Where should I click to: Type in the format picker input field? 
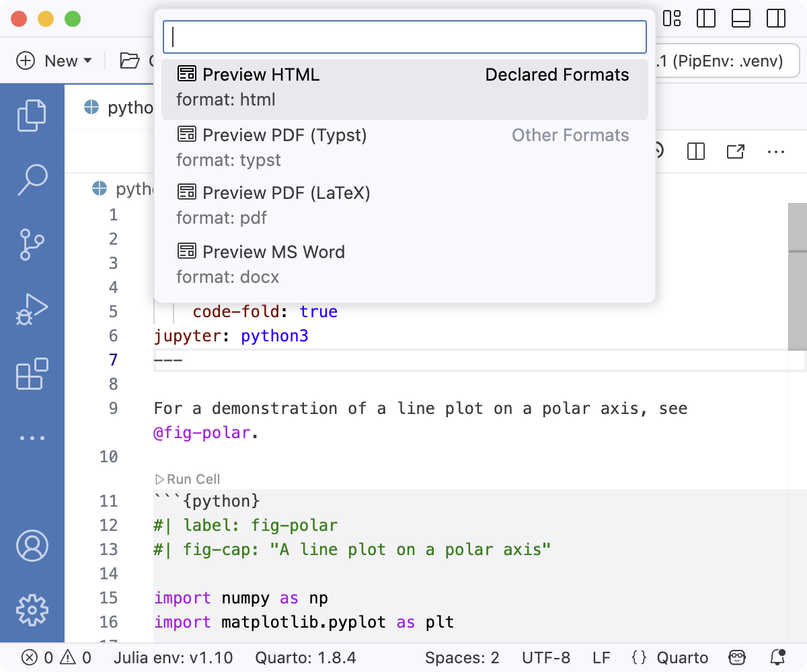pos(403,37)
